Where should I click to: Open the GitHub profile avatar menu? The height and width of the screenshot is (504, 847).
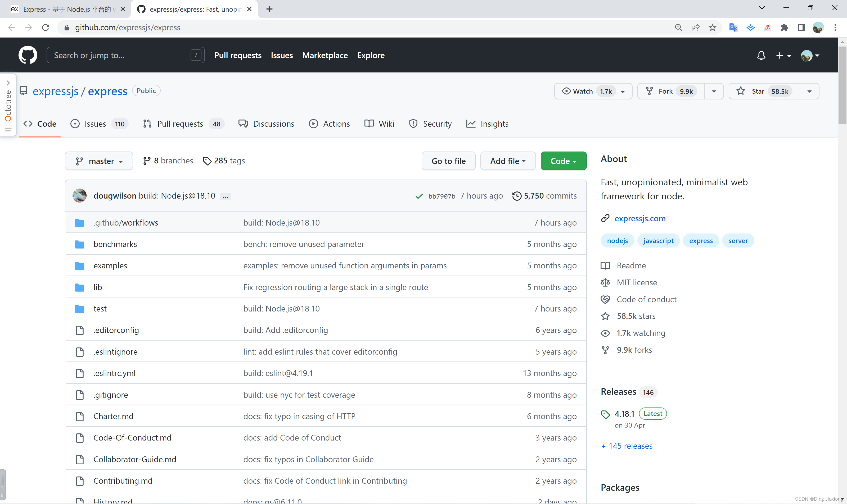[x=810, y=55]
